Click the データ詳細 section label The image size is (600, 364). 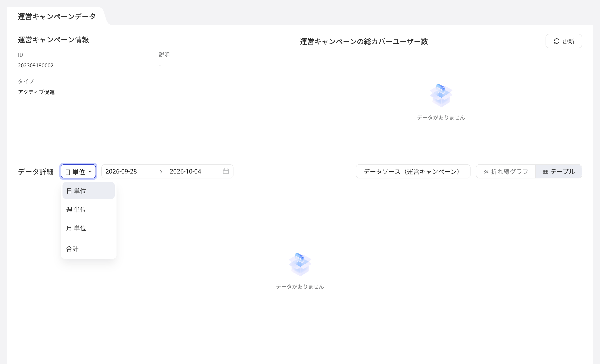pos(36,172)
